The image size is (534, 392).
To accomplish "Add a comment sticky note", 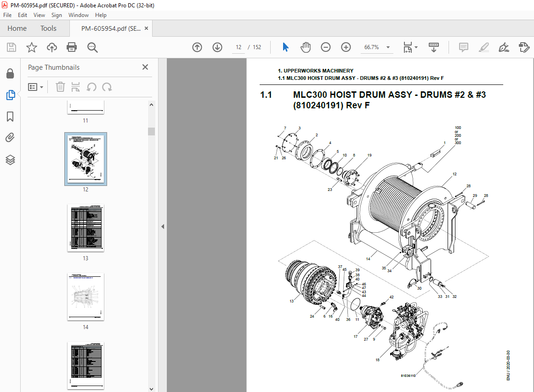I will tap(464, 47).
